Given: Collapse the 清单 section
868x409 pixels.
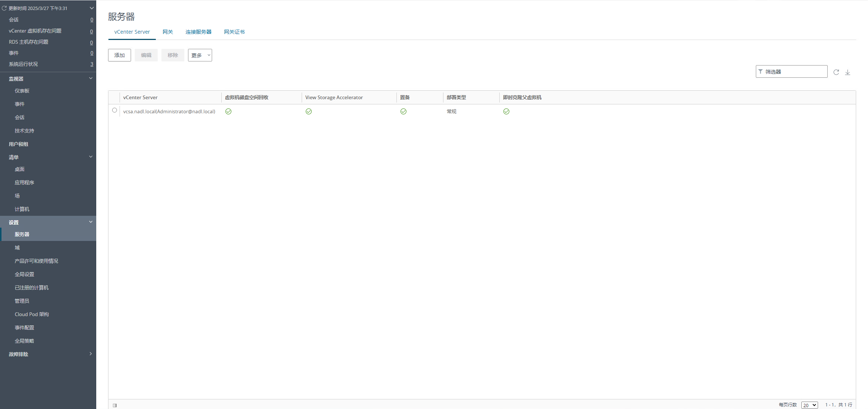Looking at the screenshot, I should [x=91, y=157].
